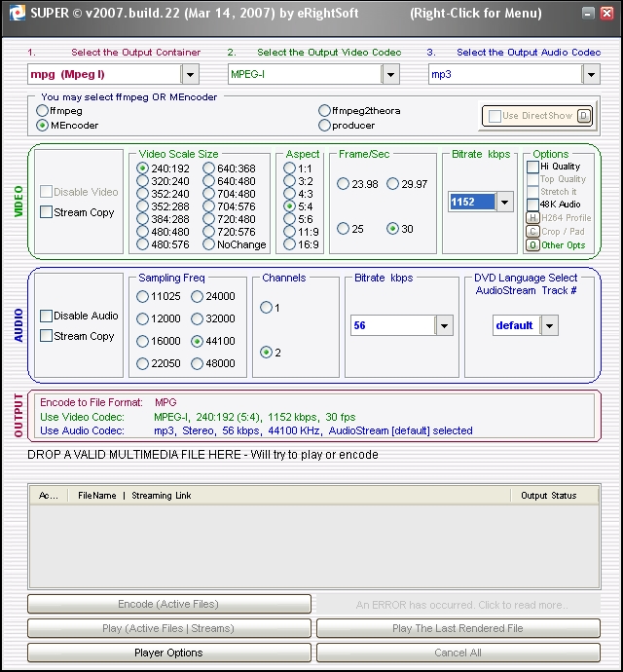Expand the video Bitrate kbps dropdown
623x672 pixels.
pyautogui.click(x=504, y=202)
